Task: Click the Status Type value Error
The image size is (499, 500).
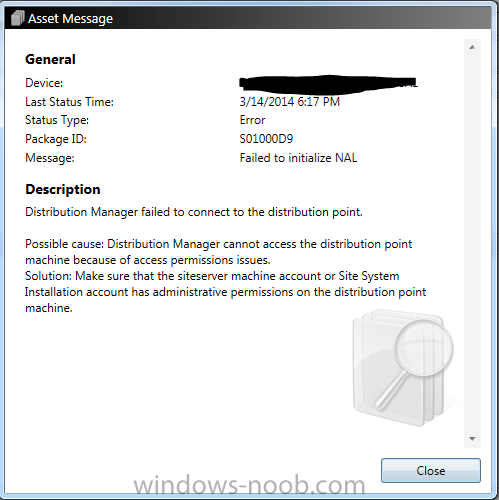Action: tap(252, 120)
